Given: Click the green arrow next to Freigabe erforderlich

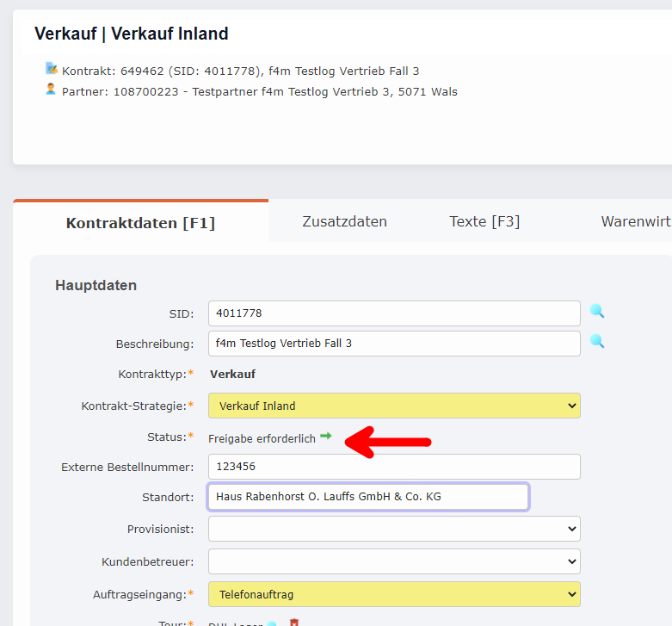Looking at the screenshot, I should [326, 436].
